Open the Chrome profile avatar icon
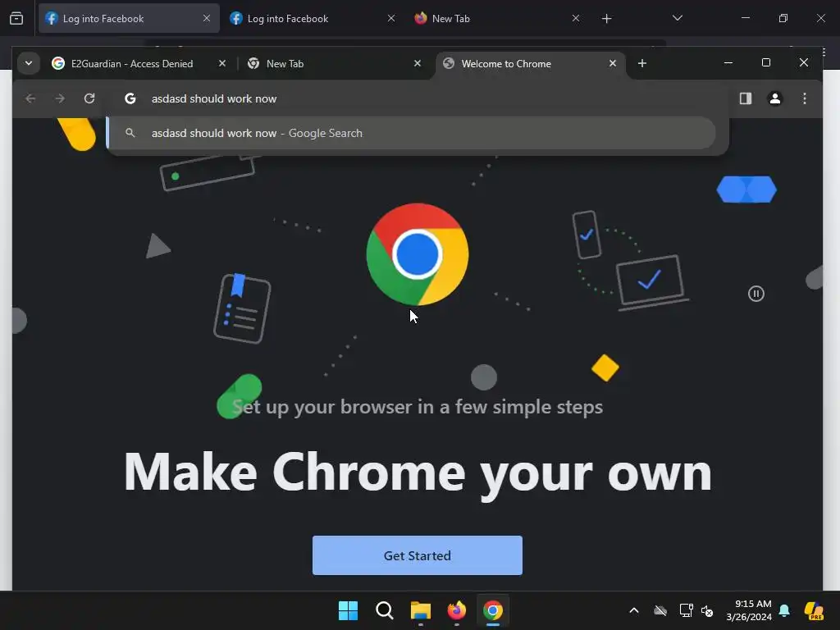The width and height of the screenshot is (840, 630). tap(774, 98)
